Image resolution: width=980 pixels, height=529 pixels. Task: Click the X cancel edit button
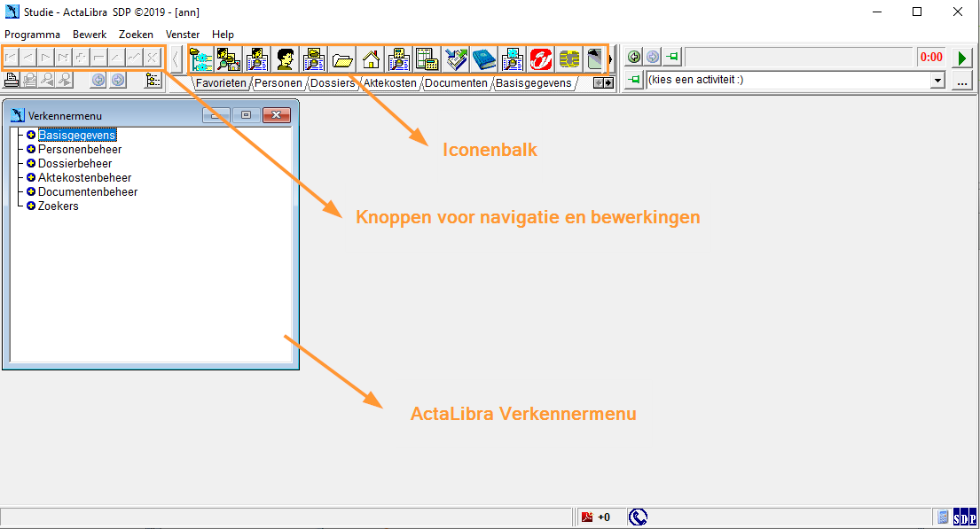click(x=152, y=58)
